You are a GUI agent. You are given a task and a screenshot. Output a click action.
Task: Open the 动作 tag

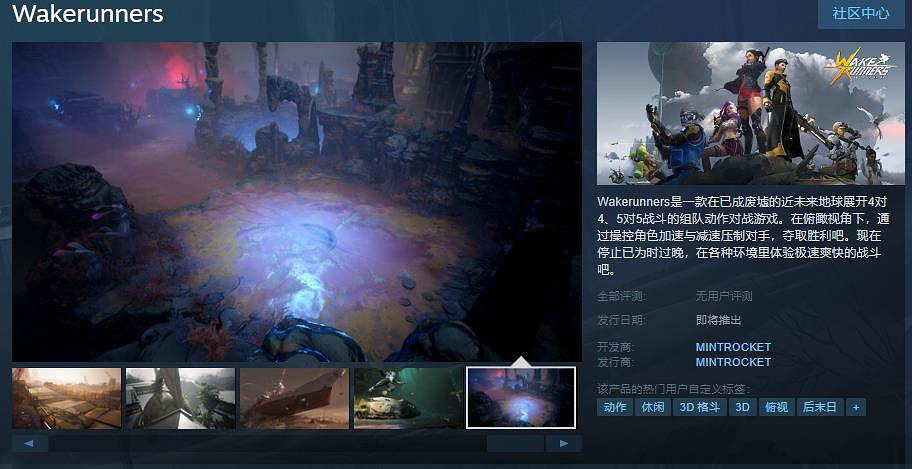tap(615, 407)
